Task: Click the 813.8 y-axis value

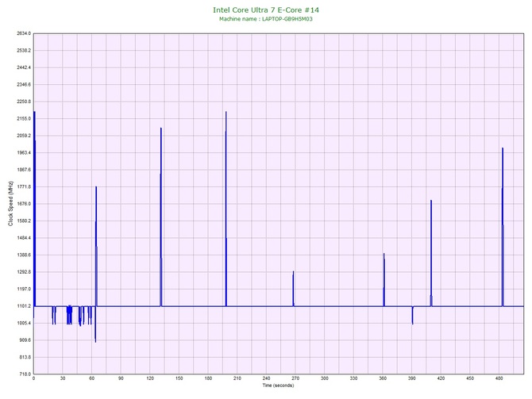Action: point(25,357)
